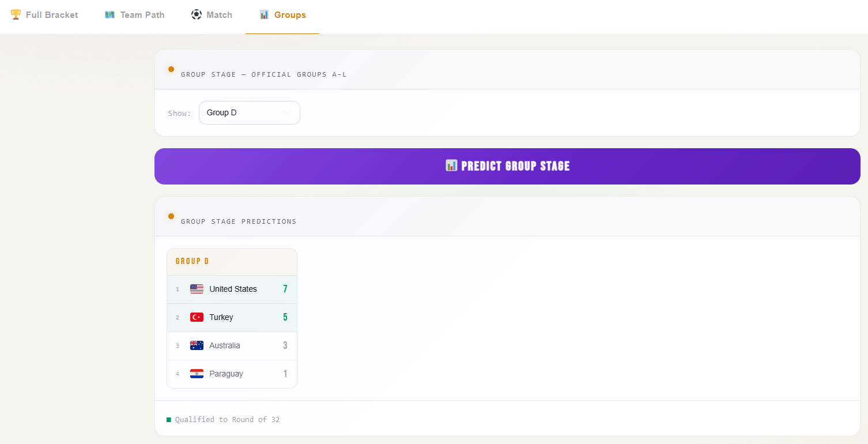Click the chevron arrow in Show dropdown
Image resolution: width=868 pixels, height=444 pixels.
tap(286, 113)
